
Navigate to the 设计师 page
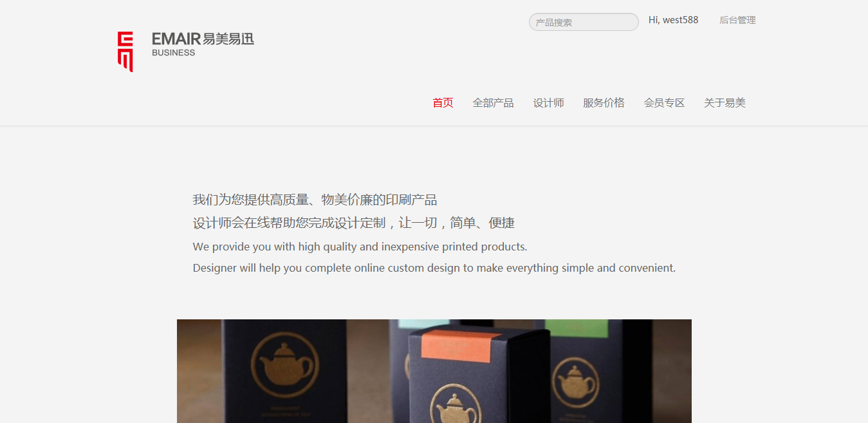548,102
